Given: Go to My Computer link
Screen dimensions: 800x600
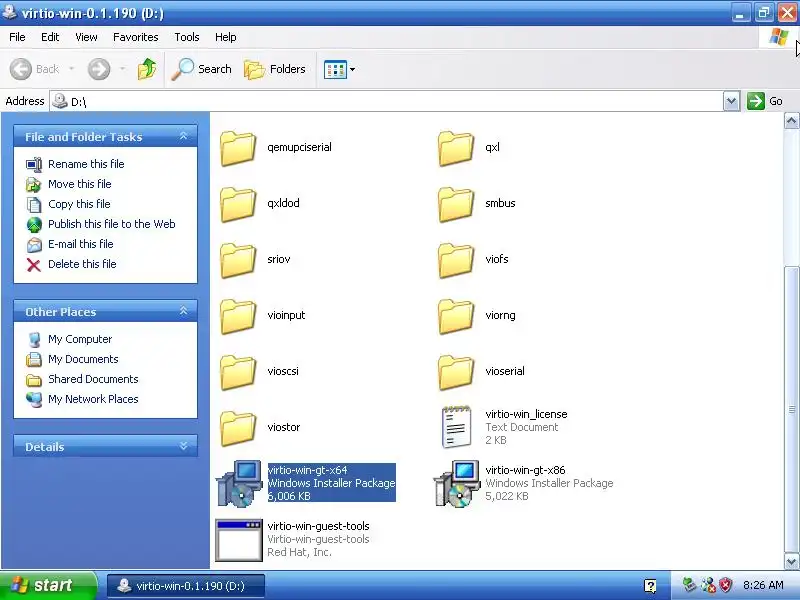Looking at the screenshot, I should 69,339.
